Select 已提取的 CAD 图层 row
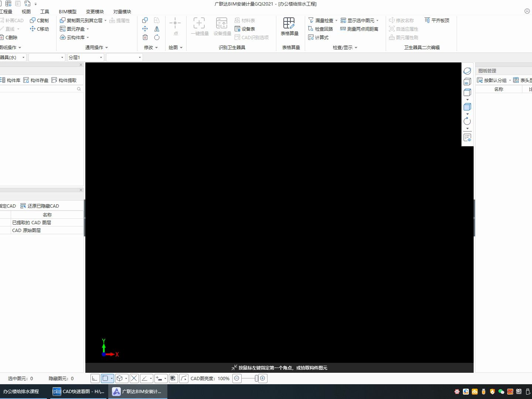 tap(42, 222)
